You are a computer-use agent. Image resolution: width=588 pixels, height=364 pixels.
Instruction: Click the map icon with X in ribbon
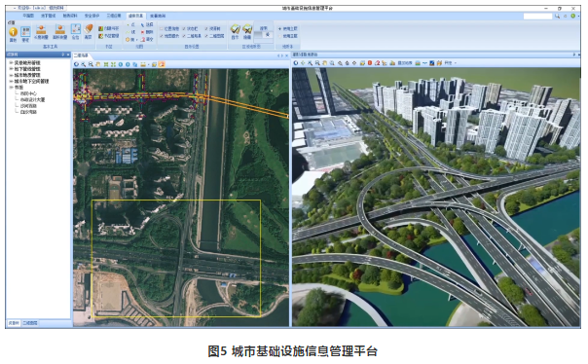pyautogui.click(x=246, y=29)
